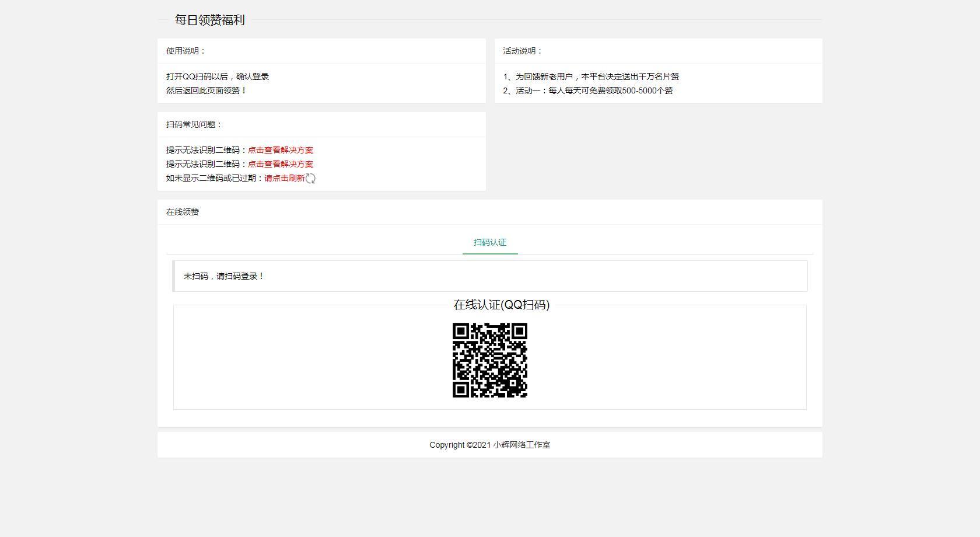Screen dimensions: 980x537
Task: Click the 扫码常见问题： panel header
Action: click(x=321, y=124)
